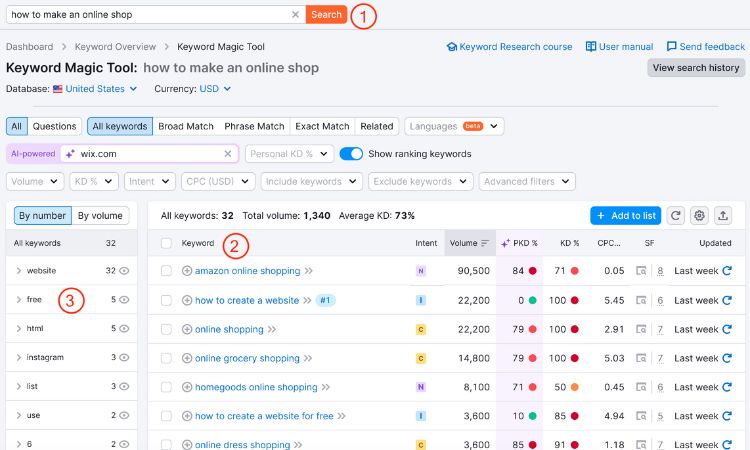The width and height of the screenshot is (750, 450).
Task: Refresh metrics for amazon online shopping row
Action: click(x=727, y=271)
